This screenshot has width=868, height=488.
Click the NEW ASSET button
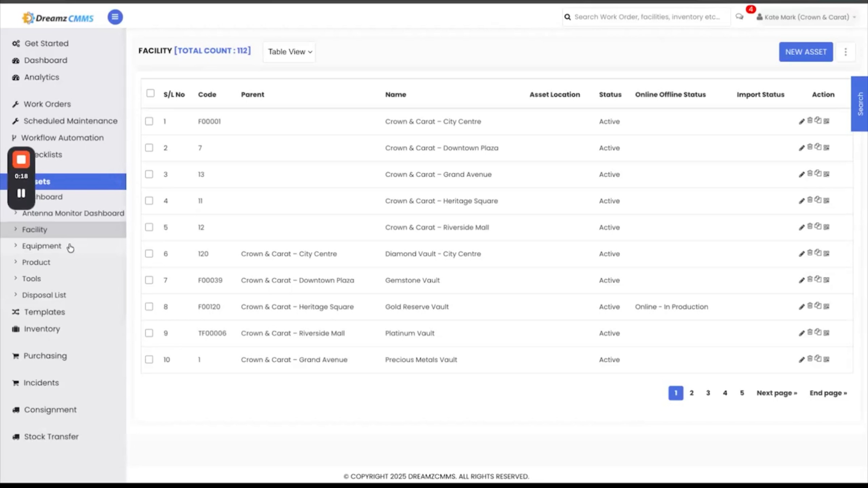806,52
